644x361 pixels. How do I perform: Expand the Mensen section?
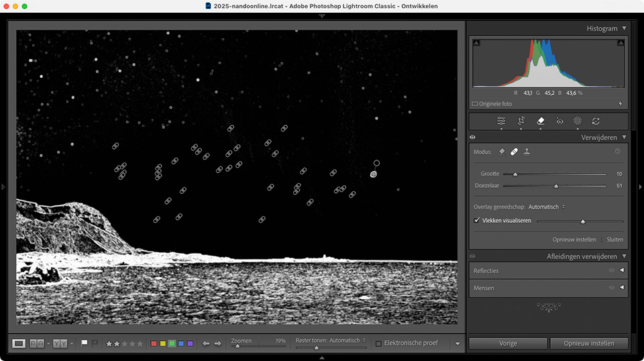(x=622, y=288)
